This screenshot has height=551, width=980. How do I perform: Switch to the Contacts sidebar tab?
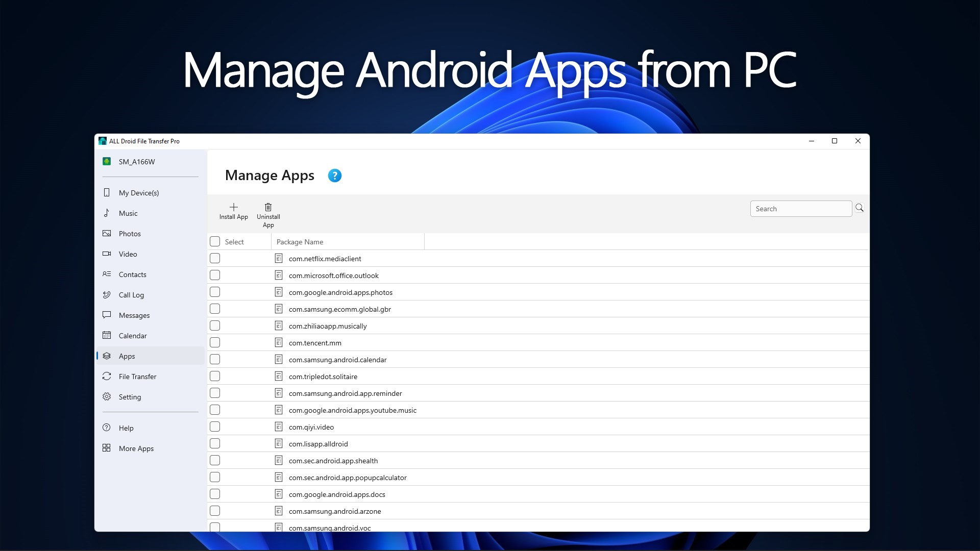click(x=132, y=274)
